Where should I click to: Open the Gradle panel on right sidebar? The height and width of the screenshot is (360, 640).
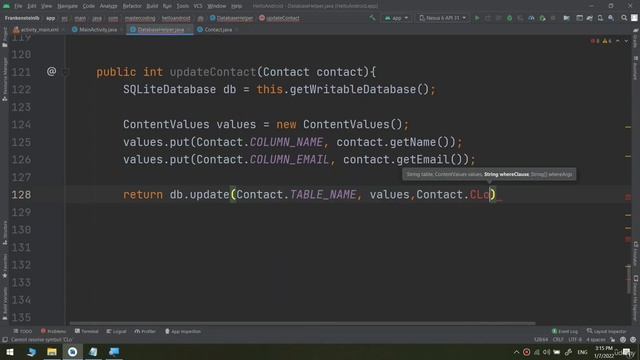(636, 38)
